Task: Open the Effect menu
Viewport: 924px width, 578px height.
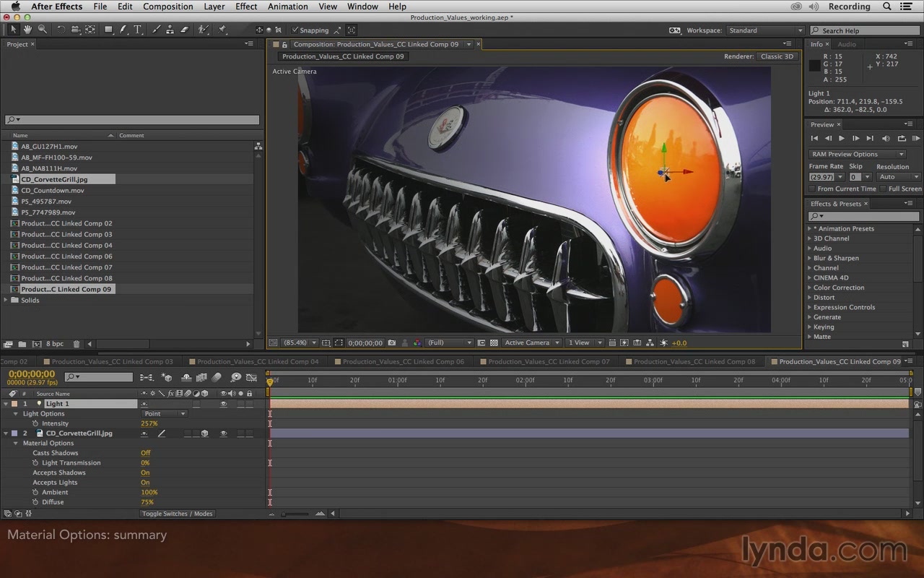Action: pyautogui.click(x=246, y=7)
